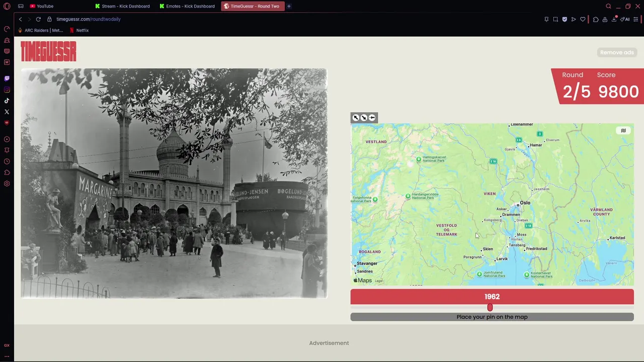This screenshot has height=362, width=644.
Task: Click the Remove ads button
Action: tap(617, 52)
